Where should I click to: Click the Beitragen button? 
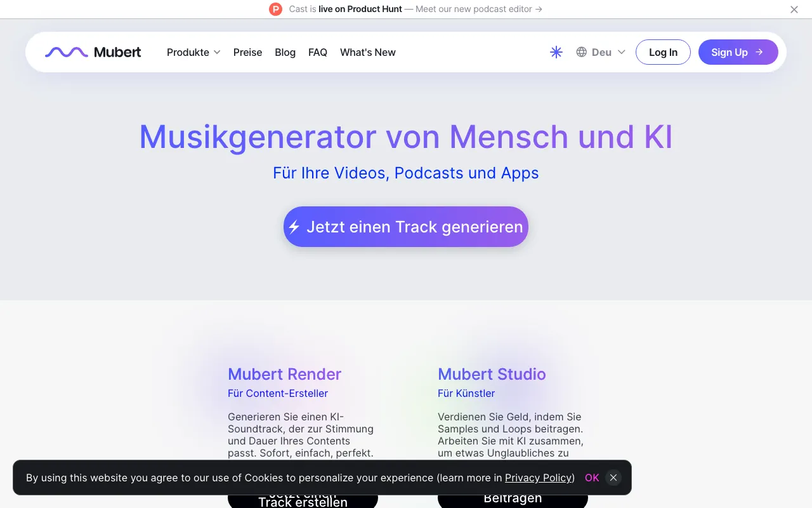513,500
